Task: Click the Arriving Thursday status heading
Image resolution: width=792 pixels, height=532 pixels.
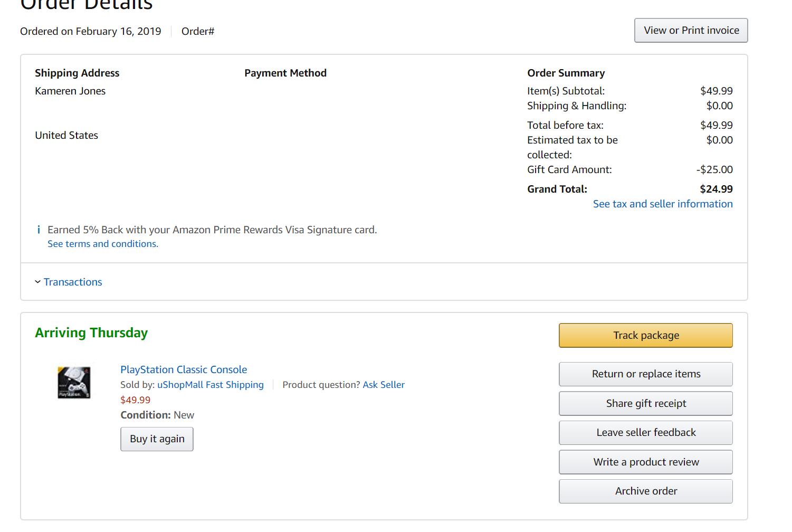Action: coord(91,333)
